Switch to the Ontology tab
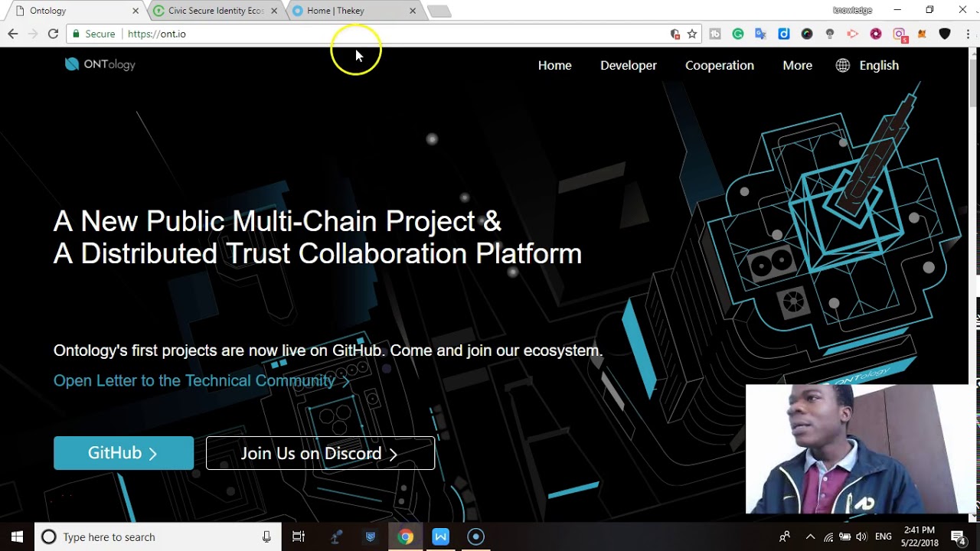The height and width of the screenshot is (551, 980). [73, 11]
